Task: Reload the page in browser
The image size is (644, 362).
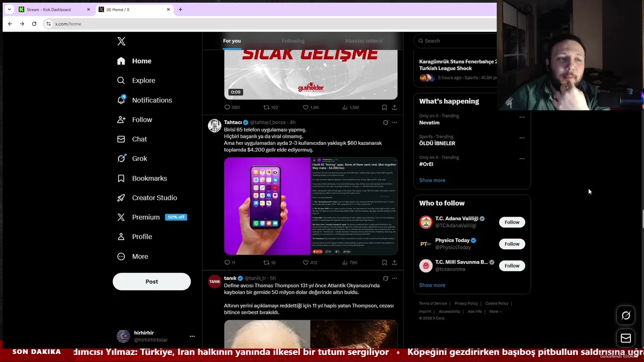Action: (x=34, y=24)
